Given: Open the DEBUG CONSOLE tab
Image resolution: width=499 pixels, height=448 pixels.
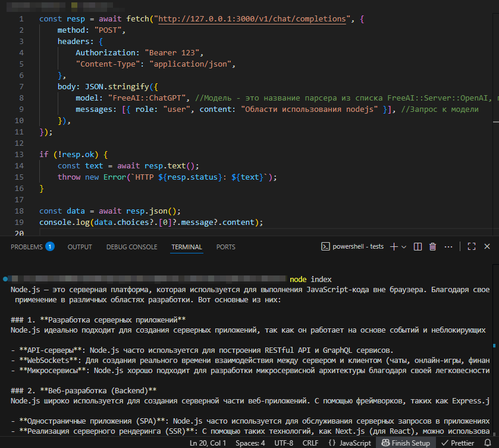Looking at the screenshot, I should click(131, 246).
